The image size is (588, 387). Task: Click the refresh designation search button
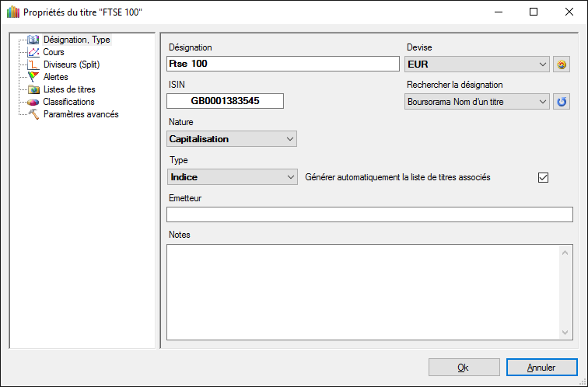(x=562, y=102)
